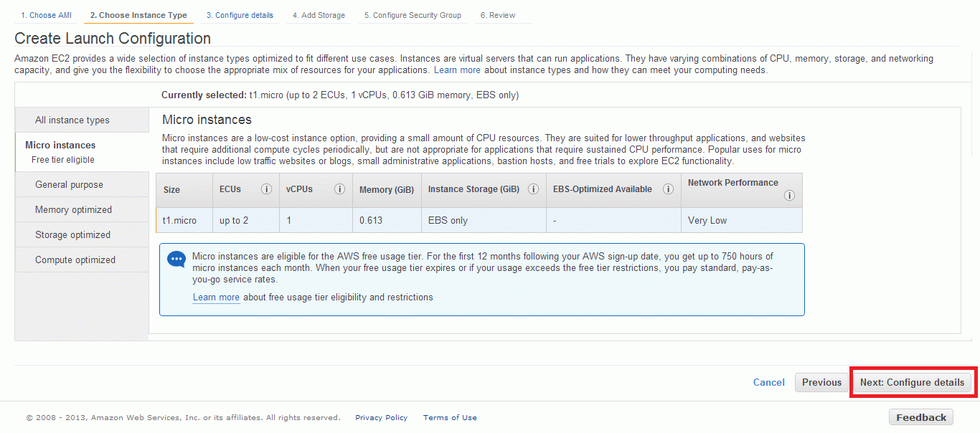Jump to the 6. Review step
The image size is (980, 433).
click(x=498, y=15)
